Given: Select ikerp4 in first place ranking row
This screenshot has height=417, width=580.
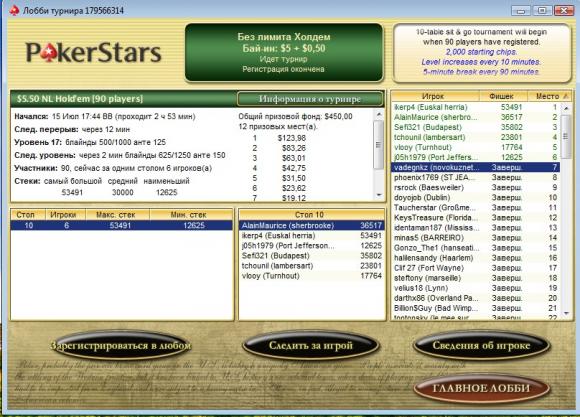Looking at the screenshot, I should pos(476,107).
